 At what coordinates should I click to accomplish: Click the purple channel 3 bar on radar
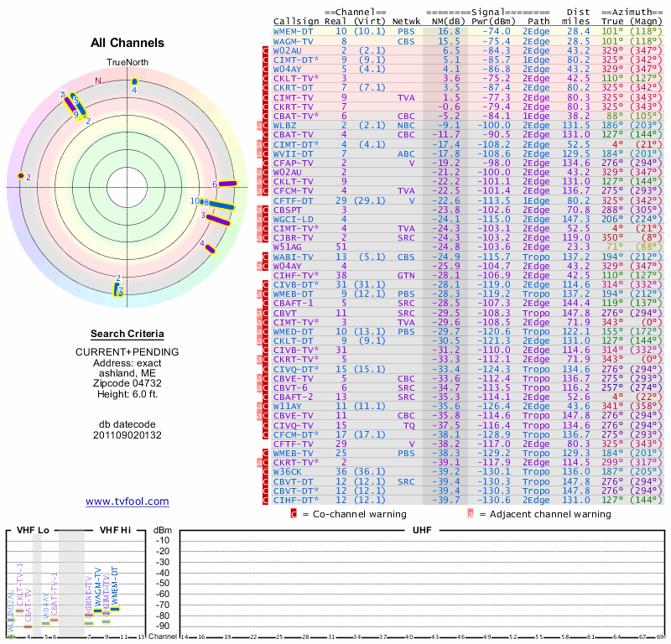pos(218,220)
